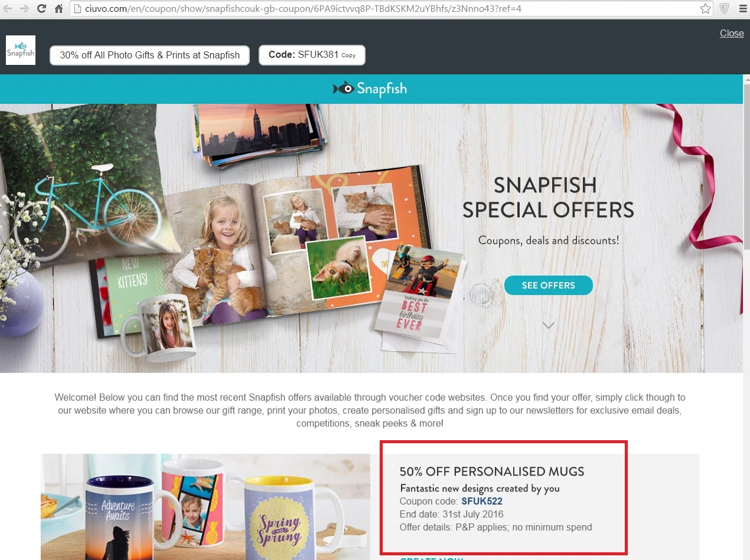Click the personalised mugs image
The width and height of the screenshot is (750, 560).
point(206,507)
